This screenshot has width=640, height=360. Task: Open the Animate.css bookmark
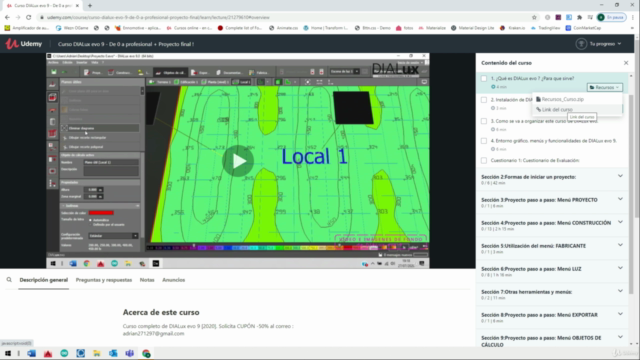pos(283,28)
